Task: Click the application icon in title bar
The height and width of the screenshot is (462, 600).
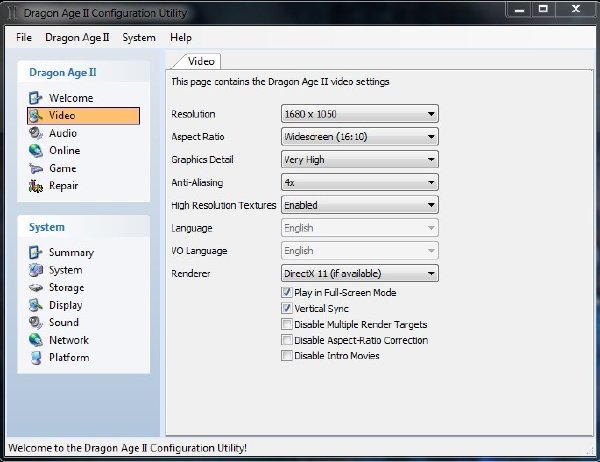Action: [12, 13]
